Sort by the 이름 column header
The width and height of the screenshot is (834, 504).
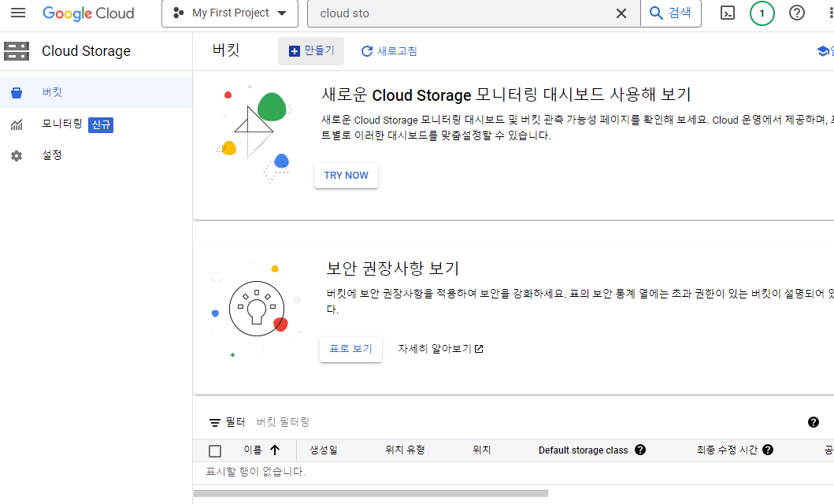coord(253,450)
